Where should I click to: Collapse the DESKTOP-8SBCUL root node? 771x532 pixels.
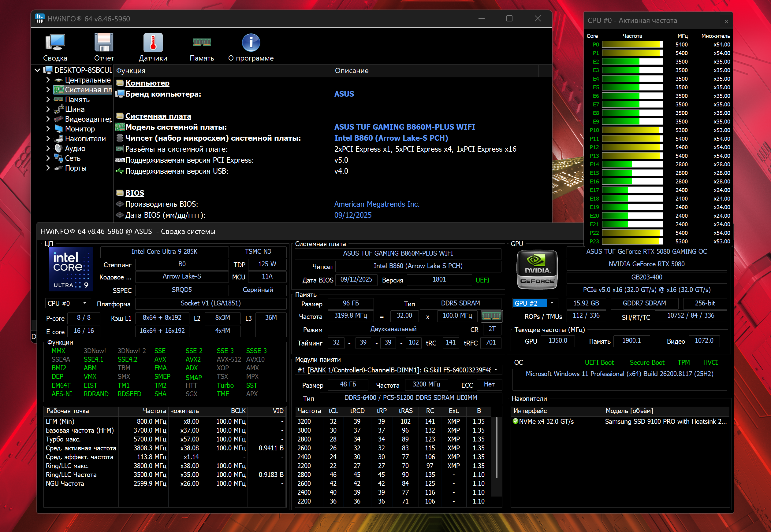click(38, 70)
